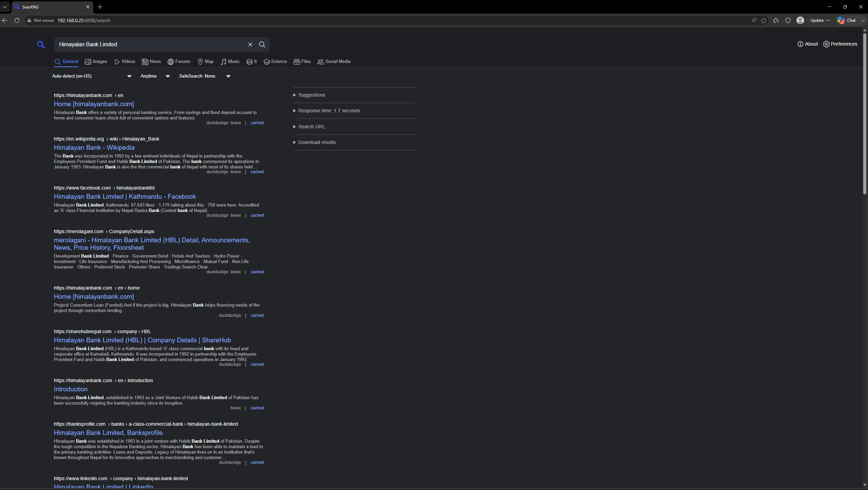Open the linkedin.com himalayan-bank-limited URL

tap(121, 479)
